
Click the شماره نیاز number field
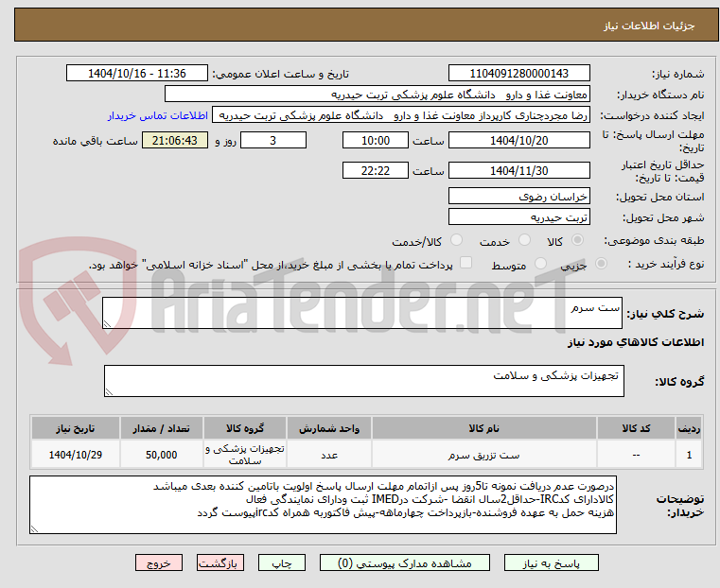518,74
